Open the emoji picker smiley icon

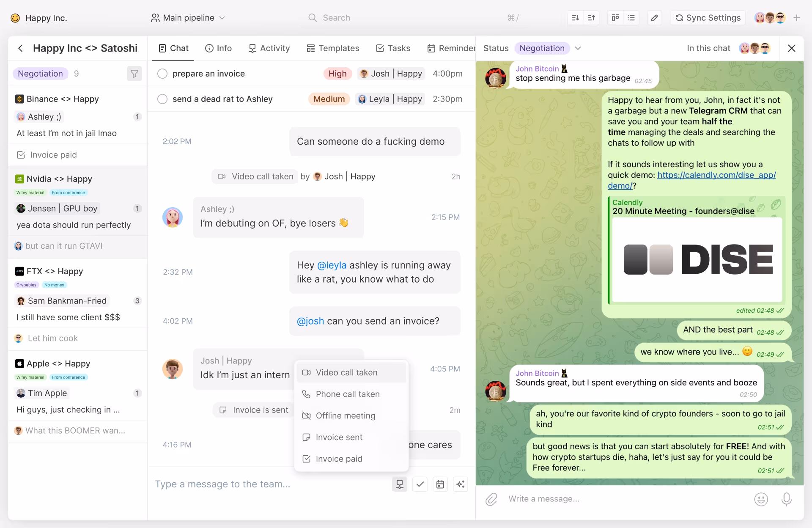(761, 499)
